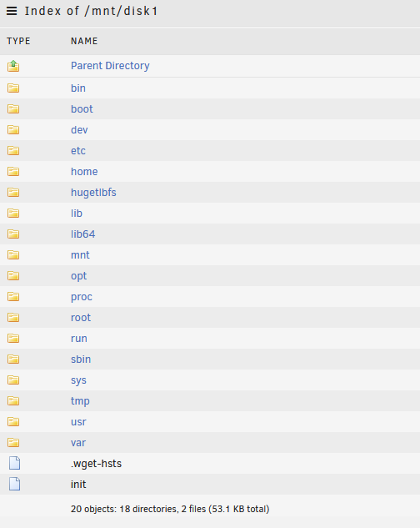420x528 pixels.
Task: Click the folder icon next to usr
Action: coord(13,422)
